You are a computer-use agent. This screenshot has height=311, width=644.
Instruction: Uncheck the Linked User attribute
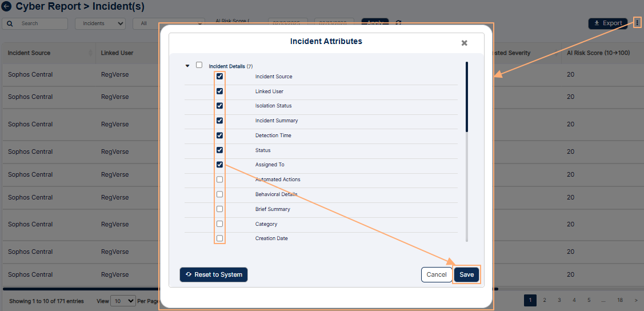click(x=220, y=91)
